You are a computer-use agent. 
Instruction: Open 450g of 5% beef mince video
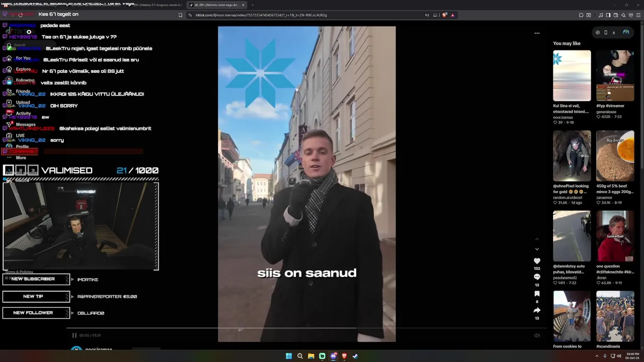[x=615, y=156]
